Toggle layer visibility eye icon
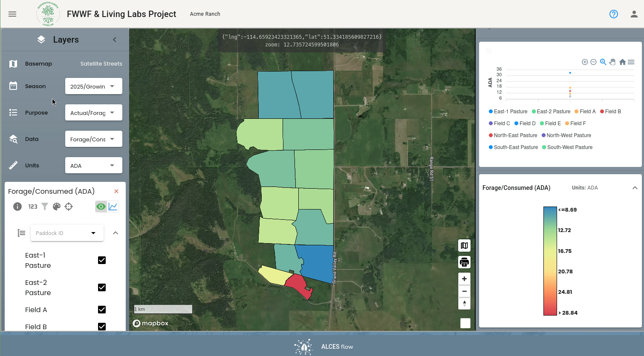The height and width of the screenshot is (356, 644). (101, 207)
